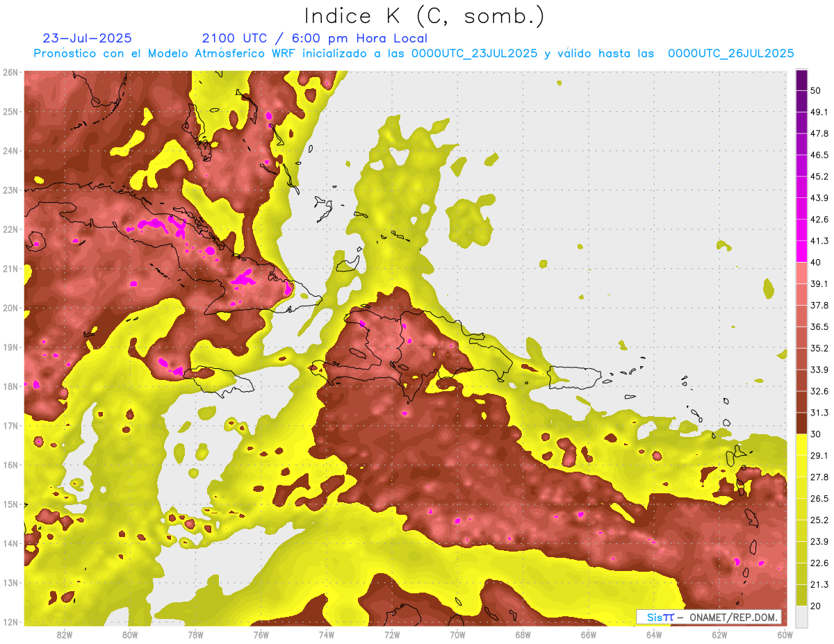Viewport: 834px width, 644px height.
Task: Click the '22.6' colorbar value
Action: click(819, 563)
